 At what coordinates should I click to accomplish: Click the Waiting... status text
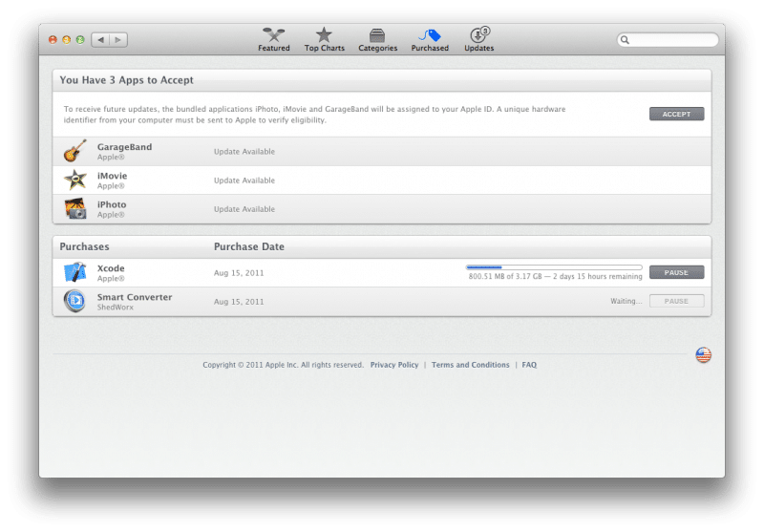626,301
